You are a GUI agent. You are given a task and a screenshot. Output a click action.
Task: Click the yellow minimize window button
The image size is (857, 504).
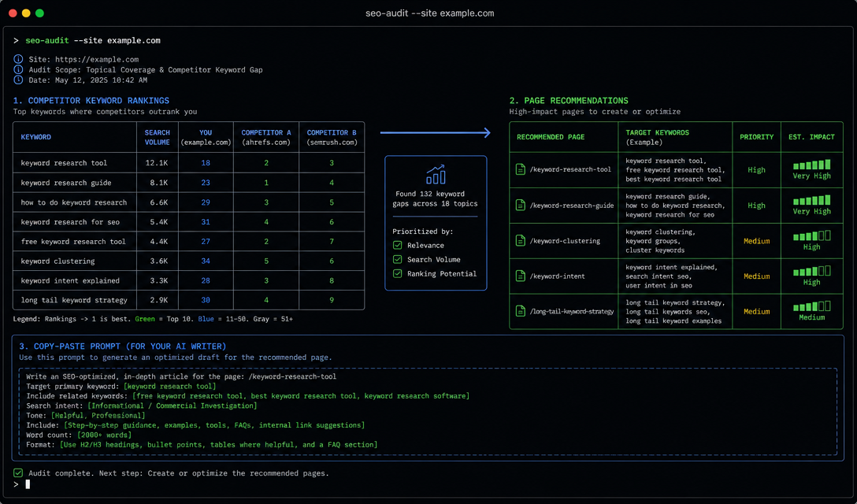[x=26, y=13]
